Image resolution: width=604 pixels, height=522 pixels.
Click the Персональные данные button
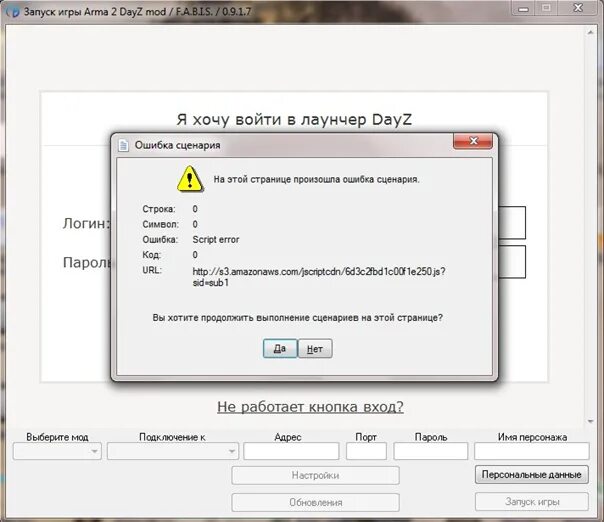pyautogui.click(x=532, y=475)
